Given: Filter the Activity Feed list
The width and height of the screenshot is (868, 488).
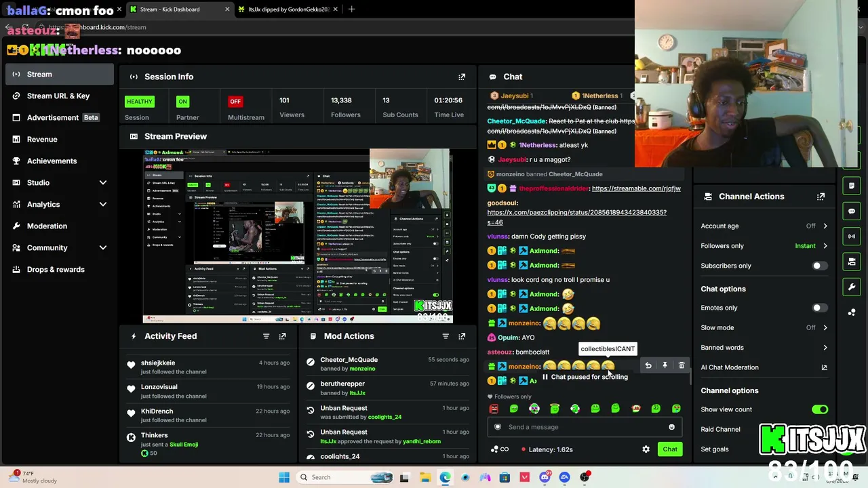Looking at the screenshot, I should (x=266, y=336).
